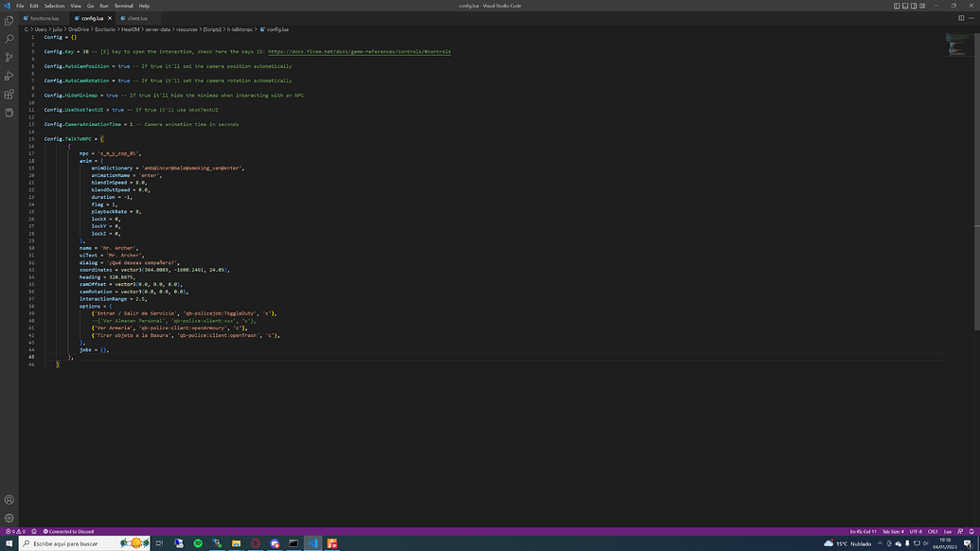Change Tab Size 4 indentation in status bar
Screen dimensions: 980x551
point(891,532)
